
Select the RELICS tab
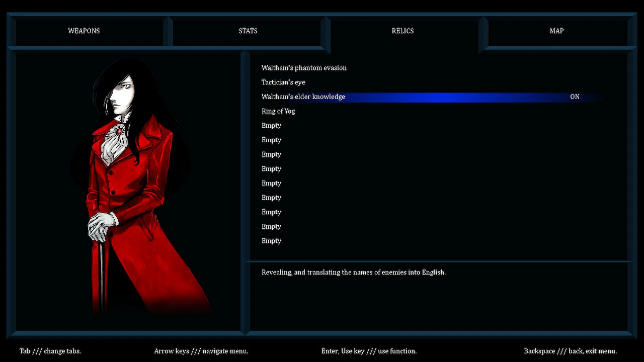[x=403, y=31]
